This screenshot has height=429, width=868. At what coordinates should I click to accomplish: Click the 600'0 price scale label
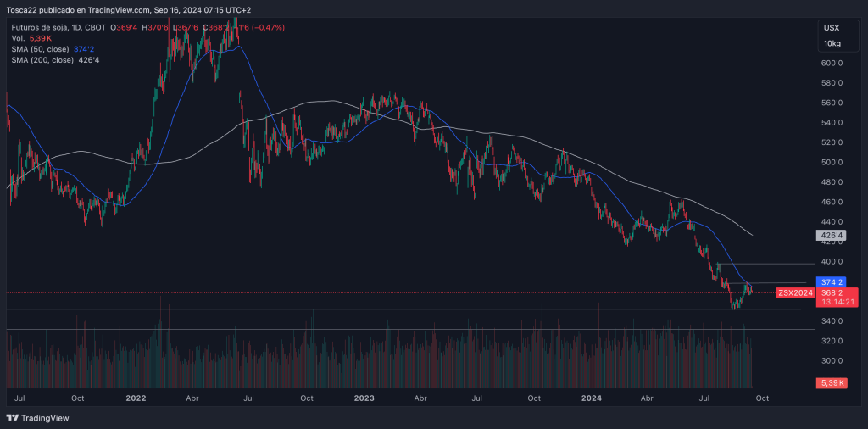pyautogui.click(x=831, y=64)
